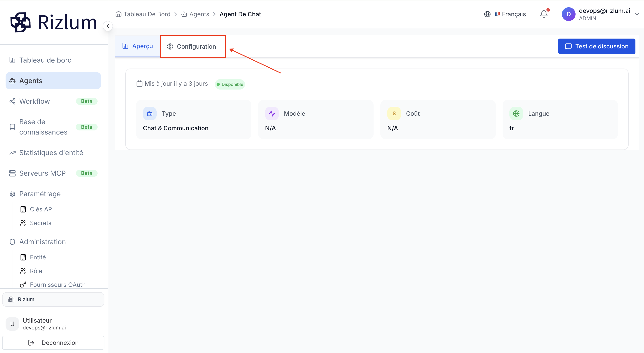Open Rôle under Administration
The height and width of the screenshot is (353, 644).
tap(36, 271)
